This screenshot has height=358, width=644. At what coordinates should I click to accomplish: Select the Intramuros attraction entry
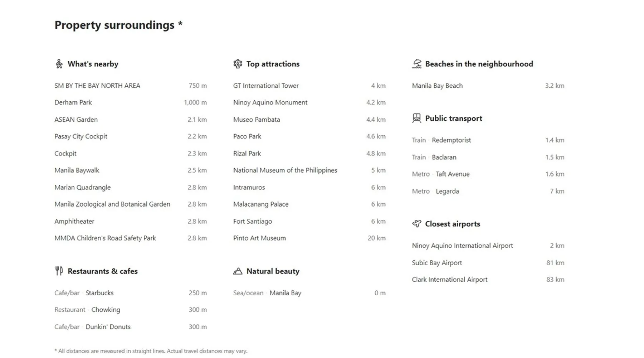pos(249,187)
